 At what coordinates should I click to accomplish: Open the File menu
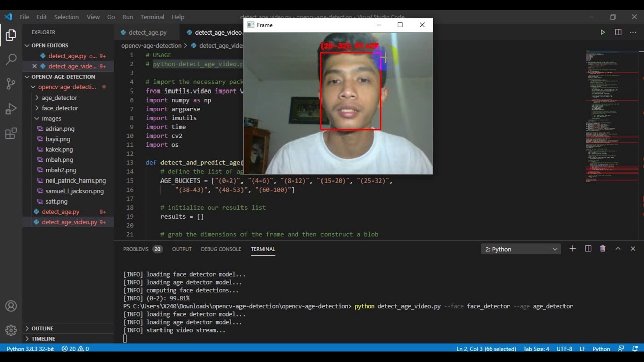pyautogui.click(x=24, y=17)
